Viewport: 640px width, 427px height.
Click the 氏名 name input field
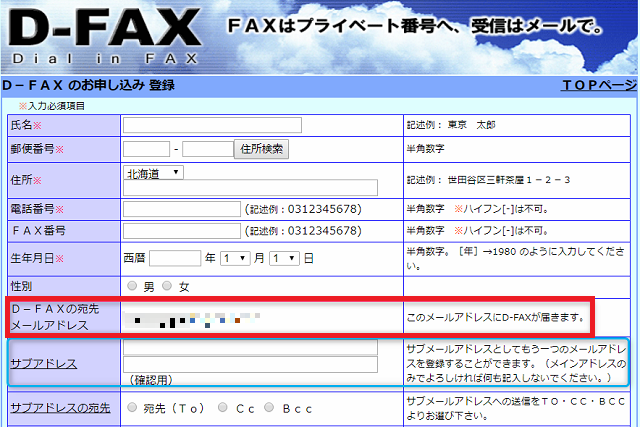pos(212,125)
